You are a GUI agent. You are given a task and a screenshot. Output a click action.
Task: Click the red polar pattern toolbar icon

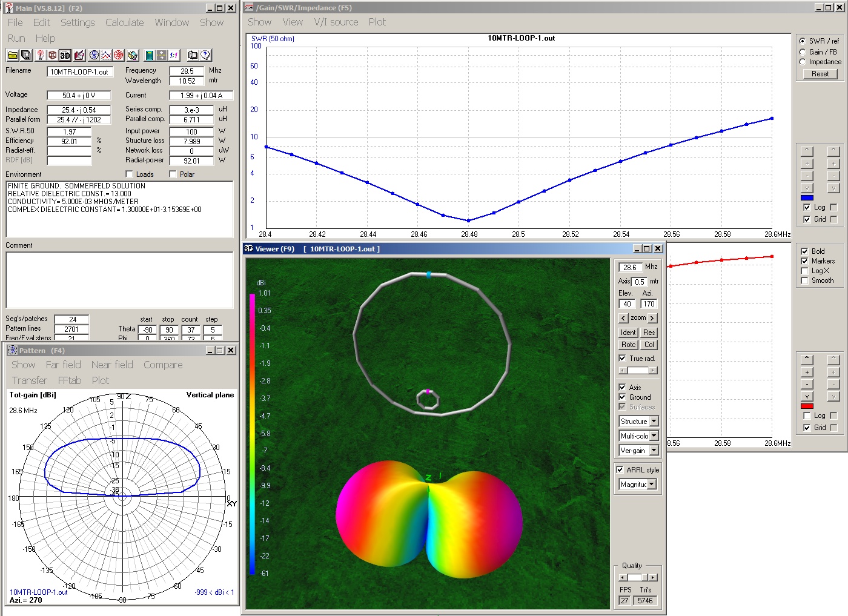pos(119,55)
